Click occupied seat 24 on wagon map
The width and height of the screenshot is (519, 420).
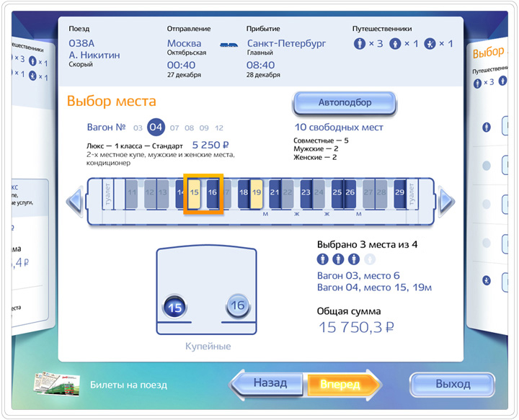pos(319,194)
